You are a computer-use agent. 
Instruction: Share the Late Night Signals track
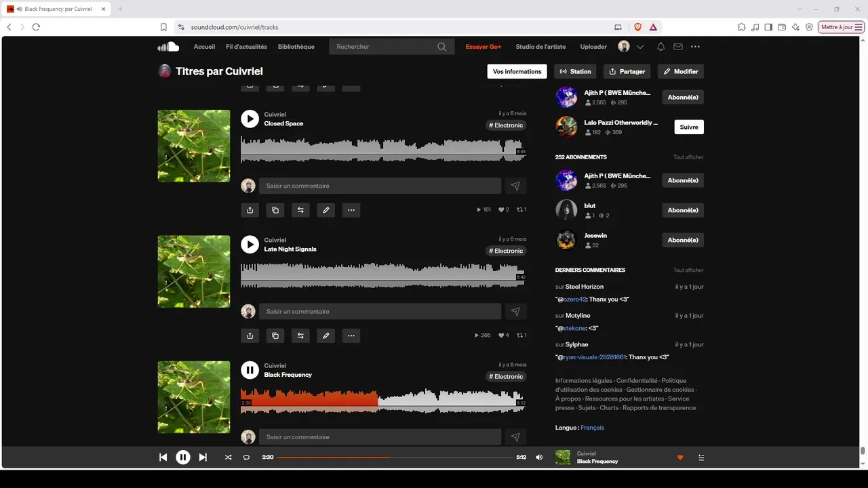pyautogui.click(x=250, y=335)
